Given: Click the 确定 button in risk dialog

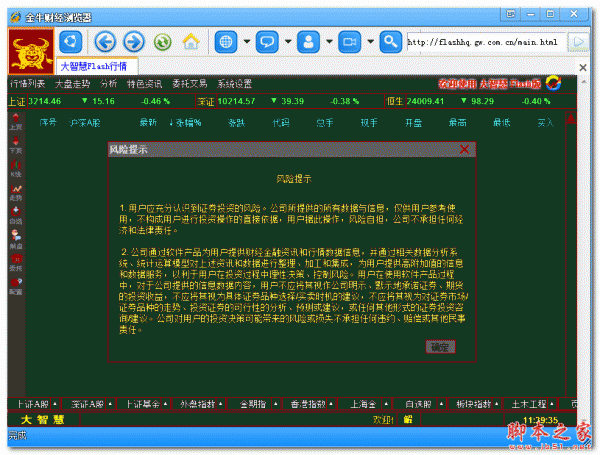Looking at the screenshot, I should tap(440, 347).
